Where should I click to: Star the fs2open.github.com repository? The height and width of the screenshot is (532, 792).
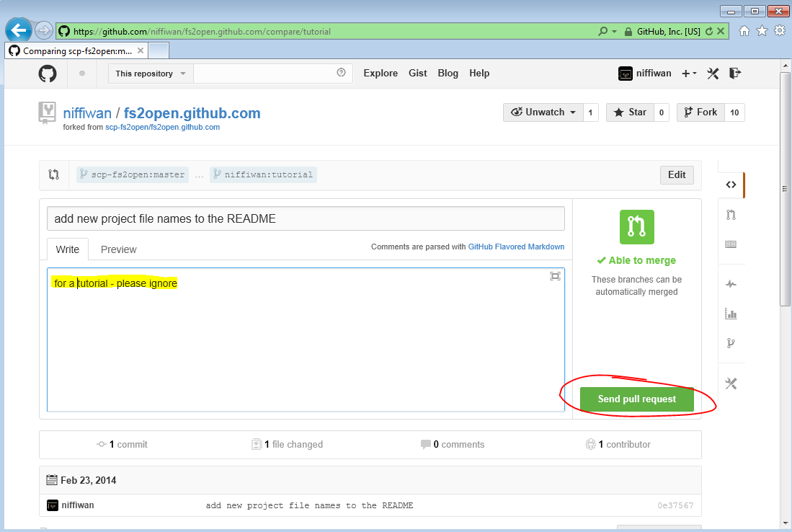coord(629,112)
